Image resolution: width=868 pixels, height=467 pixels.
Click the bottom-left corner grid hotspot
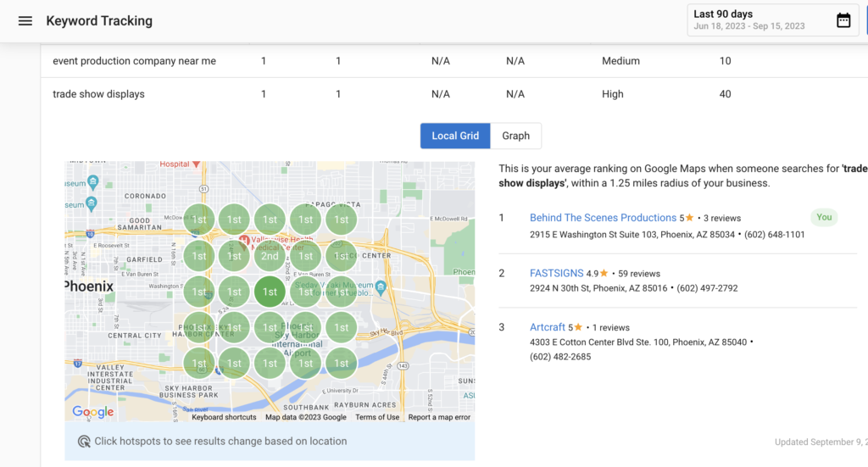198,364
